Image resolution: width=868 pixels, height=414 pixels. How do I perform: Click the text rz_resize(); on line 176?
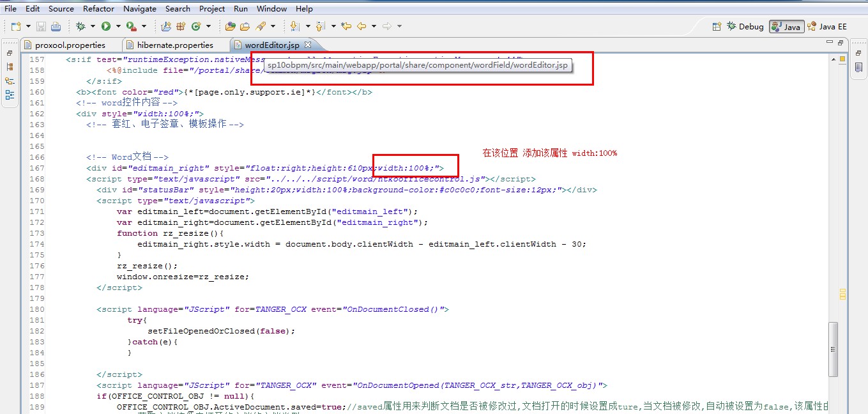click(147, 266)
